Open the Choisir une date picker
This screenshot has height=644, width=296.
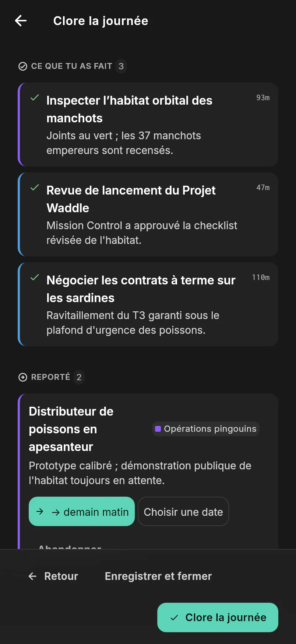pos(183,511)
